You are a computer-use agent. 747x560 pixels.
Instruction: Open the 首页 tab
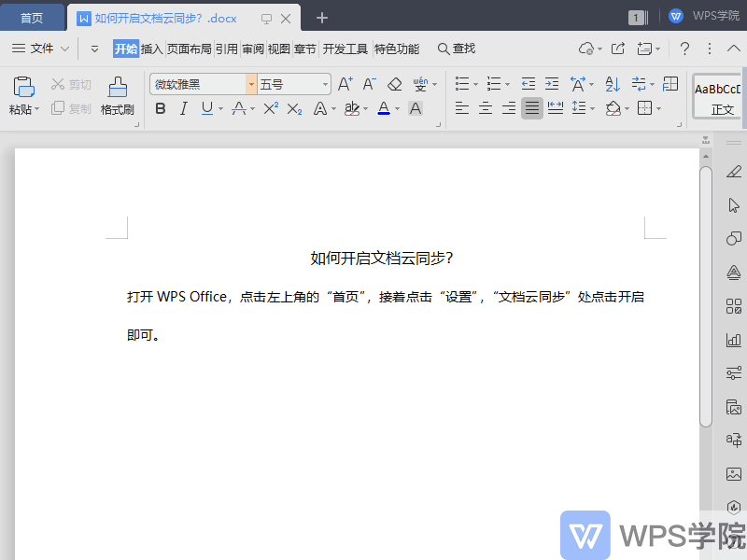(x=32, y=18)
